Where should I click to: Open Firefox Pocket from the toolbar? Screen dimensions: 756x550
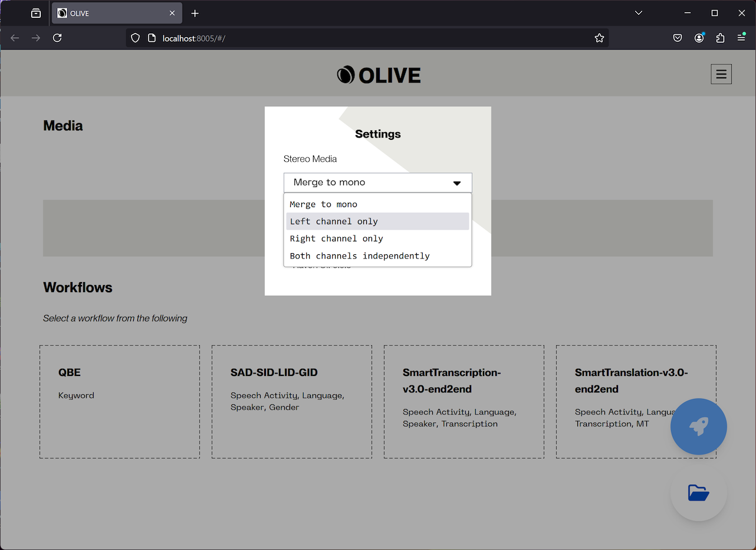tap(678, 38)
